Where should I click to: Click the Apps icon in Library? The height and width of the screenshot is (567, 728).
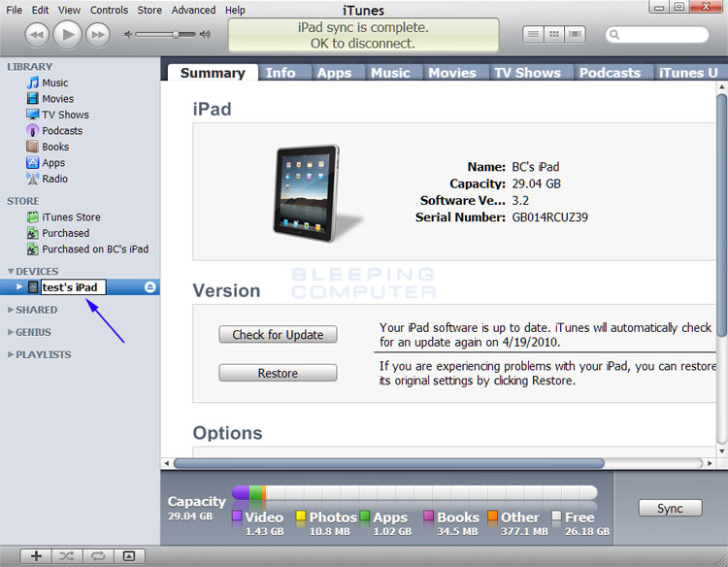click(x=32, y=162)
